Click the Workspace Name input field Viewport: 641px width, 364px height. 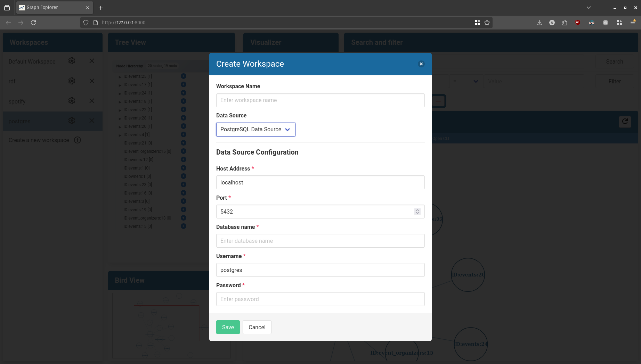point(320,100)
